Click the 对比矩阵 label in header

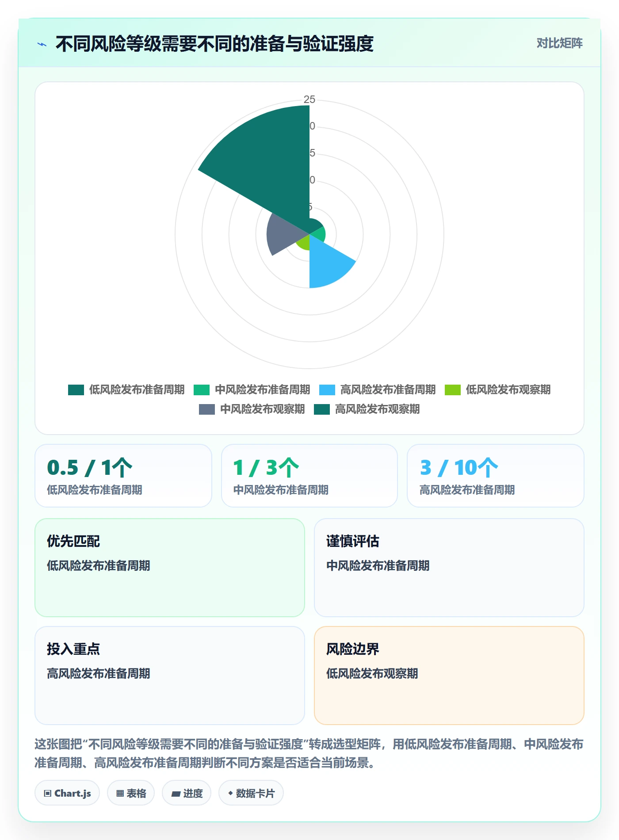coord(559,43)
